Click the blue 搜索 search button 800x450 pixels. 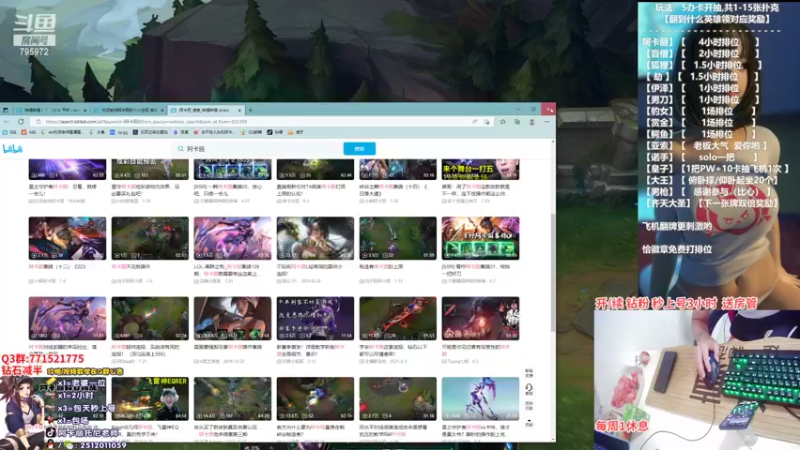[x=359, y=149]
